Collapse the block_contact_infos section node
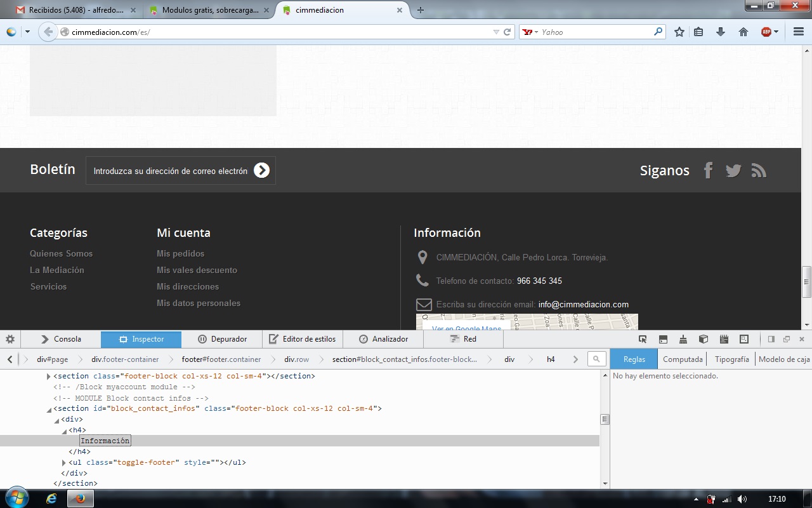The width and height of the screenshot is (812, 508). [49, 410]
